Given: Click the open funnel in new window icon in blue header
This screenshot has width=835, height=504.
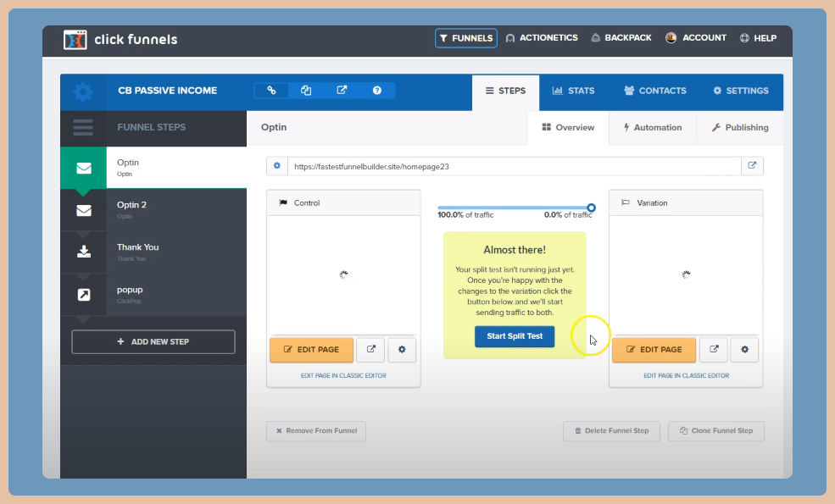Looking at the screenshot, I should click(342, 91).
